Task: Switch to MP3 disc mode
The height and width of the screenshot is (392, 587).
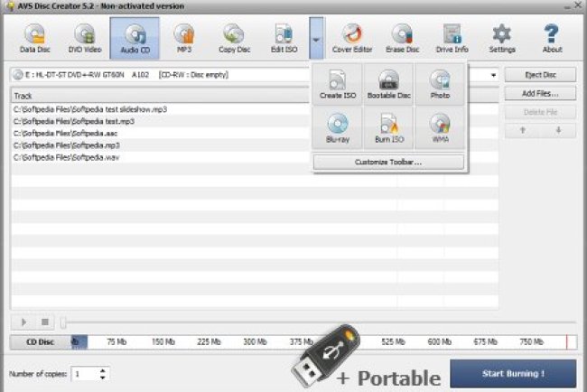Action: pos(184,39)
